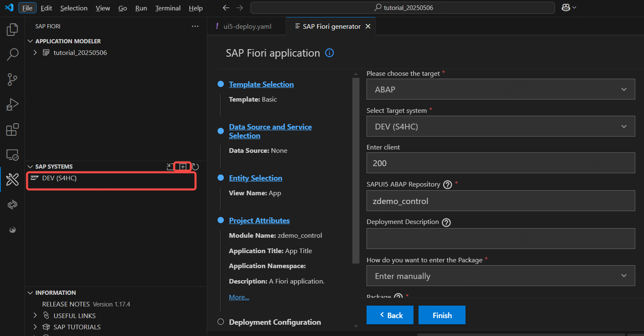The height and width of the screenshot is (336, 644).
Task: Open the Extensions view
Action: [x=12, y=129]
